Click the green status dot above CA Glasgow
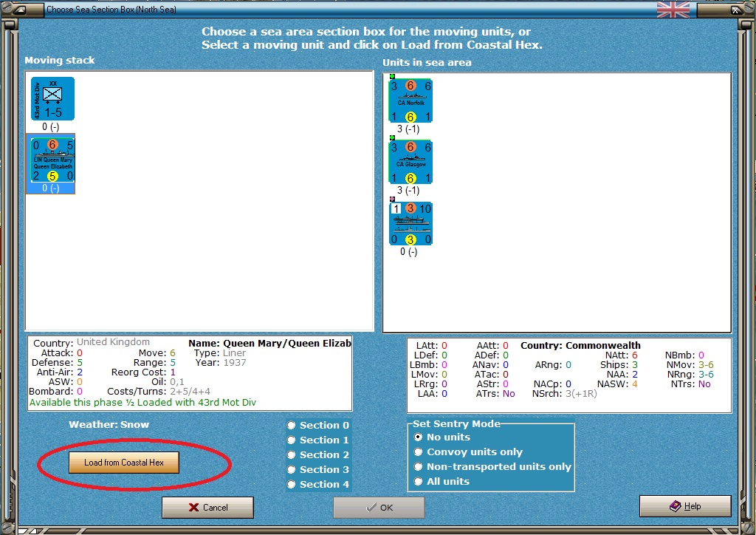 392,138
